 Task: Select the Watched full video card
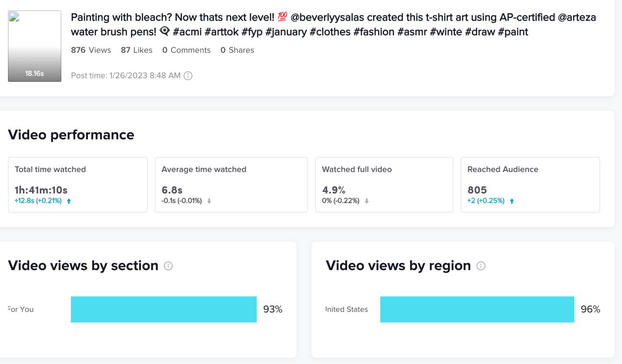[x=384, y=184]
